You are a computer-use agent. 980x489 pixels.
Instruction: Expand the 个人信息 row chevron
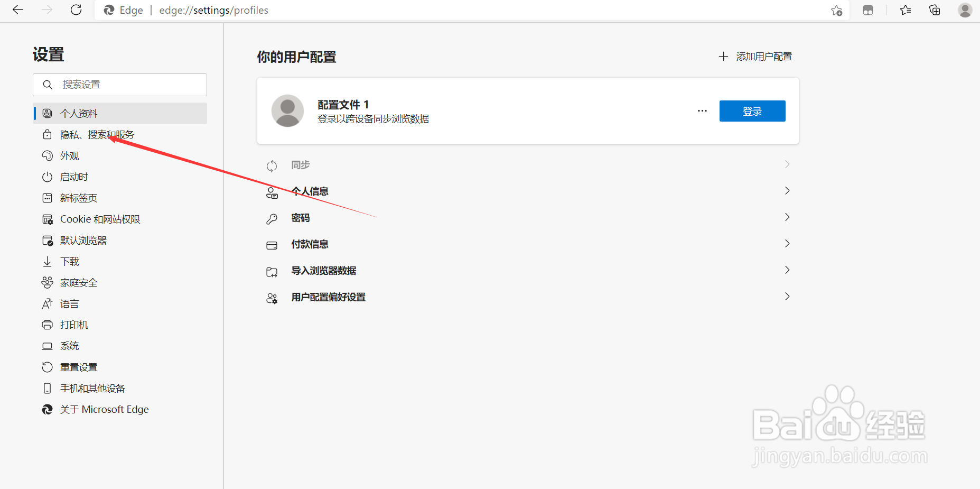(787, 191)
